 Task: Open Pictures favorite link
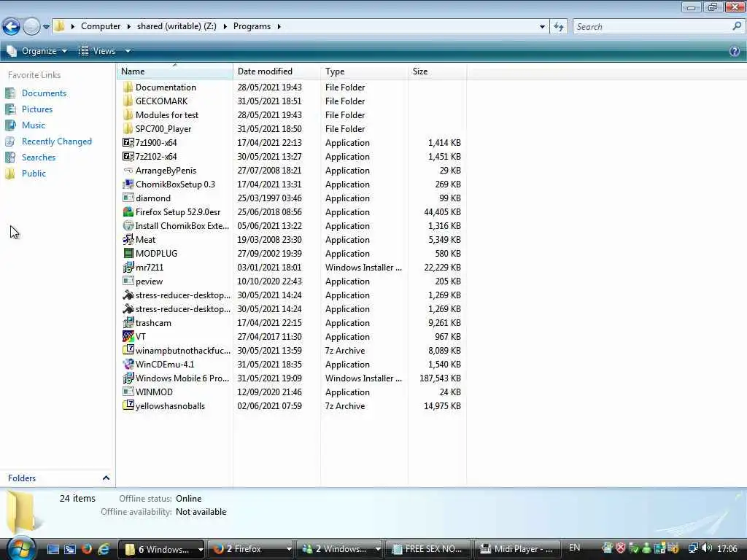coord(37,109)
